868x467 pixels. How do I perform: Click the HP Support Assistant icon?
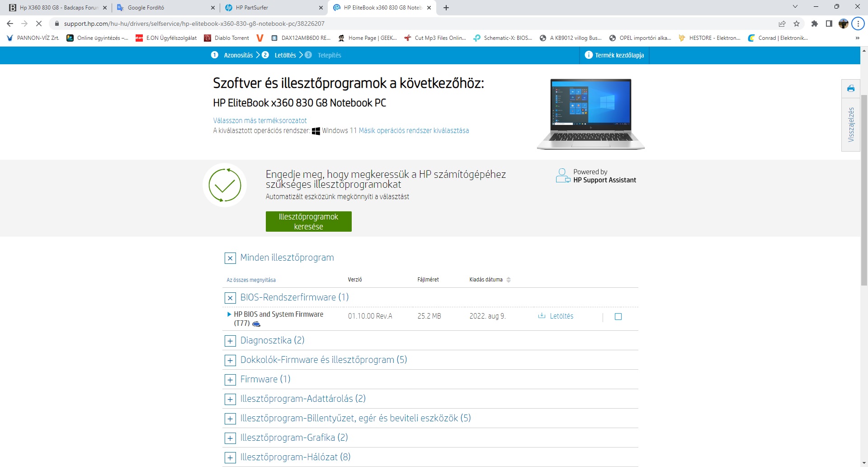563,176
